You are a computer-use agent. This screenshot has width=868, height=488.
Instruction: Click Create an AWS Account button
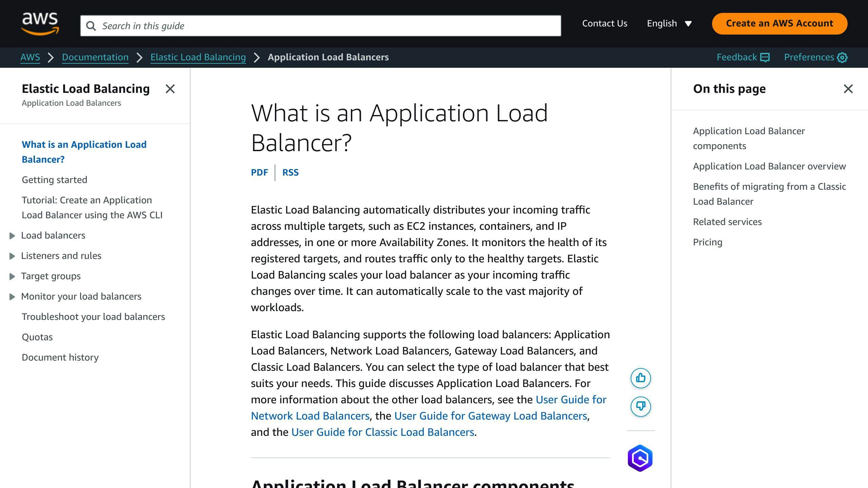click(x=780, y=23)
